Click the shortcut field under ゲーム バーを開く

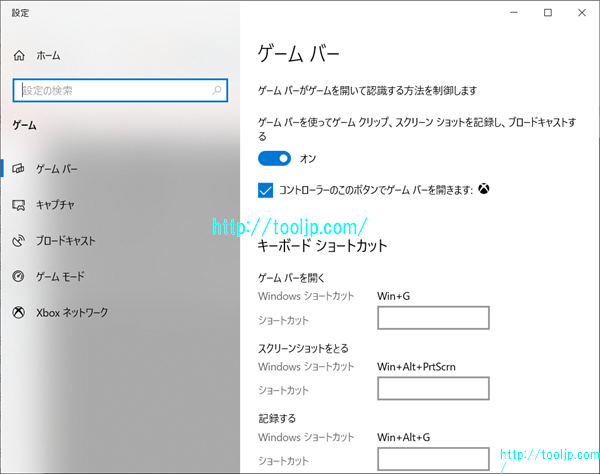433,318
